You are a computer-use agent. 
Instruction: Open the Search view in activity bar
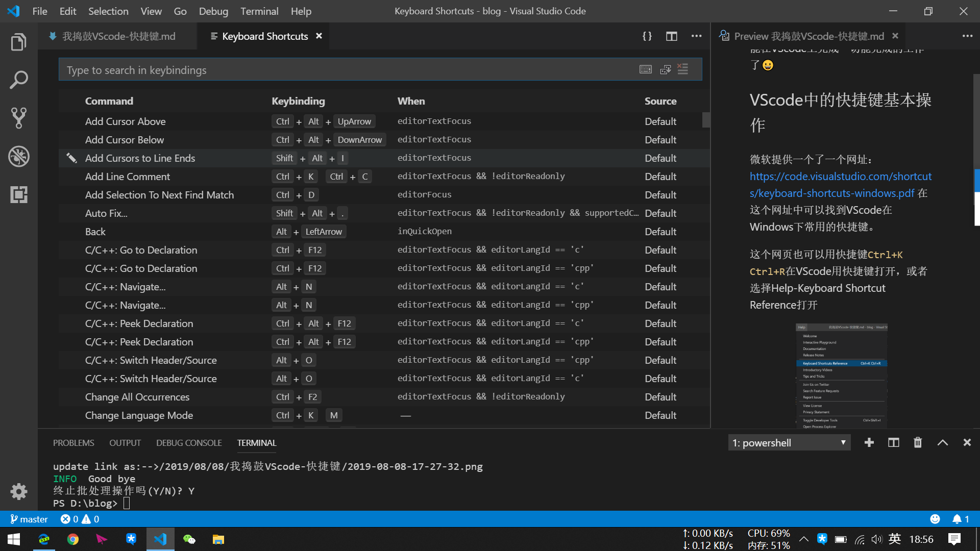tap(19, 80)
